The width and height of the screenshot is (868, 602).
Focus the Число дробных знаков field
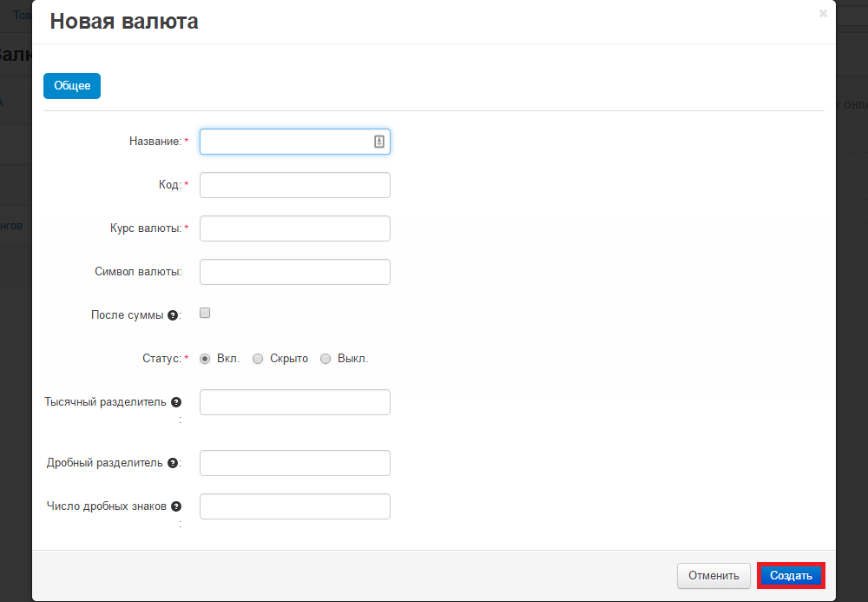tap(294, 506)
